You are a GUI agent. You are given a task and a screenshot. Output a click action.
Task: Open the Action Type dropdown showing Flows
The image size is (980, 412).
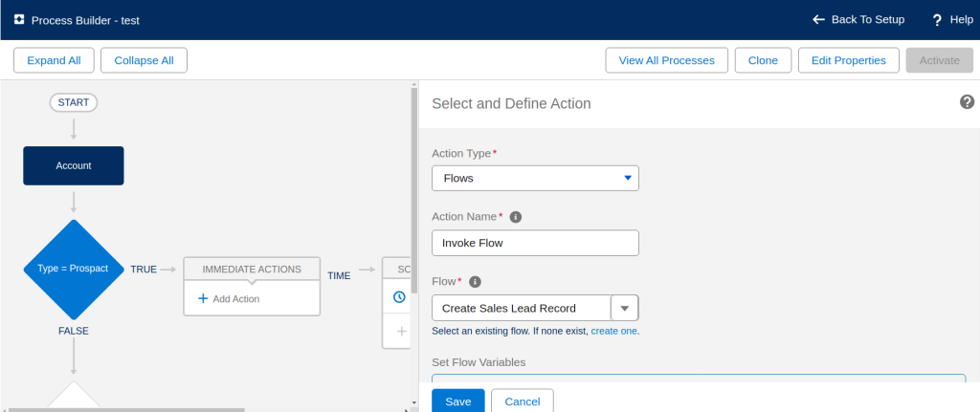pos(535,178)
